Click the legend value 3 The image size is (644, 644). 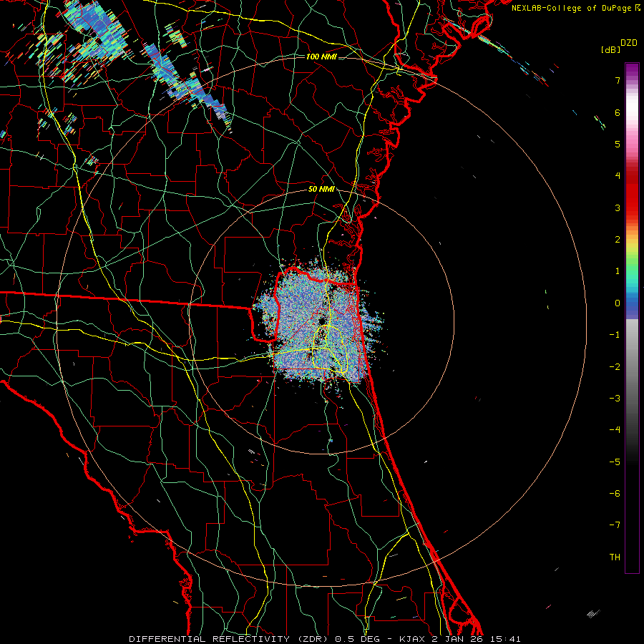(618, 208)
